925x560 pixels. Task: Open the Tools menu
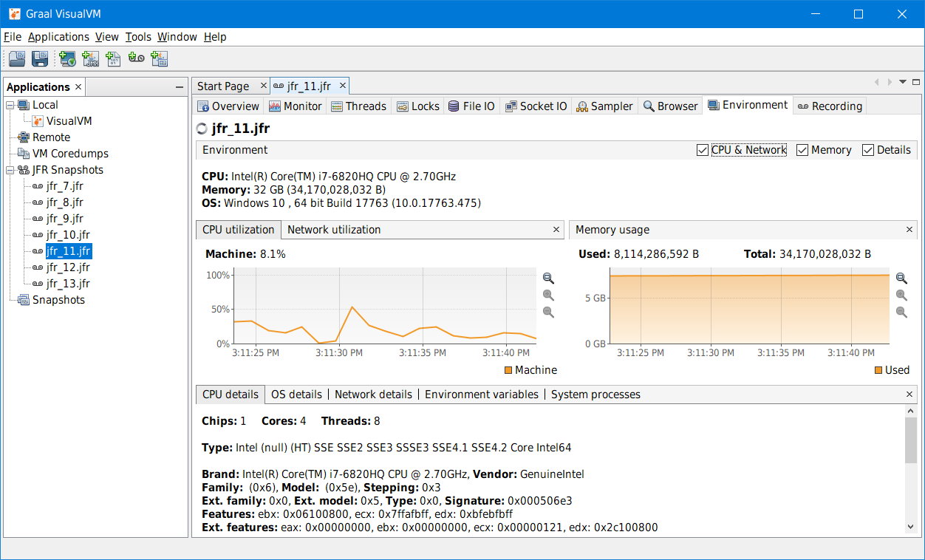138,37
